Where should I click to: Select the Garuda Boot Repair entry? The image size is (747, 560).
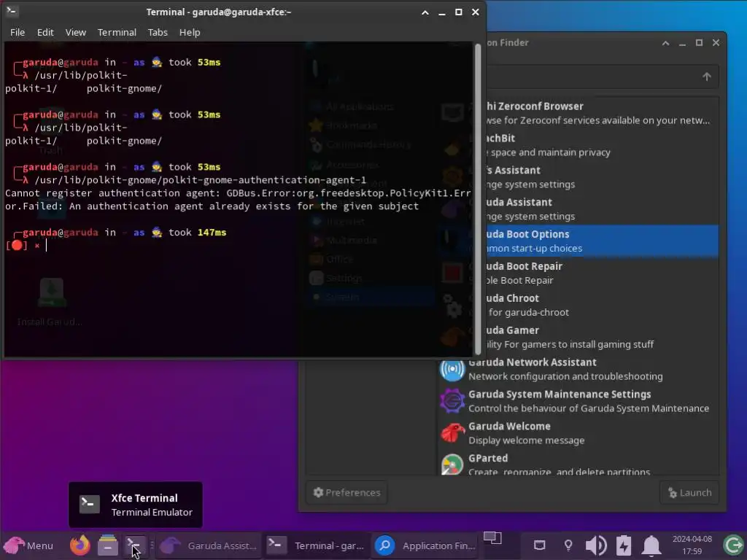point(602,273)
